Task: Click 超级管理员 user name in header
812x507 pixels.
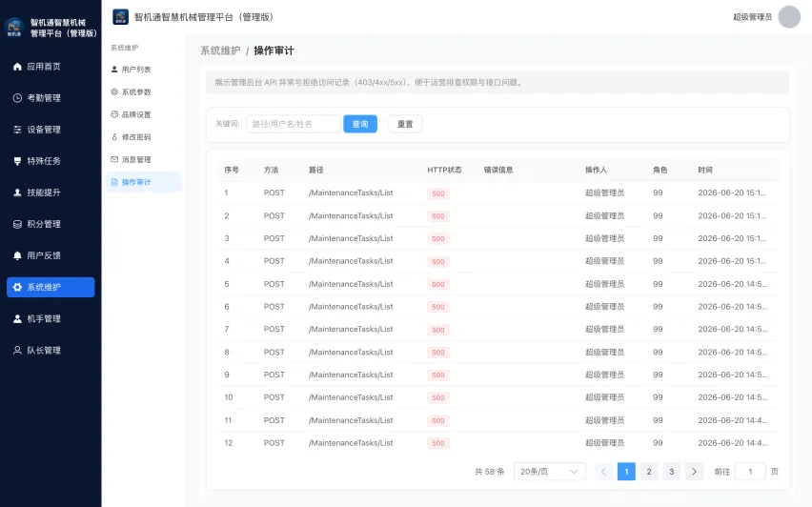Action: (x=753, y=17)
